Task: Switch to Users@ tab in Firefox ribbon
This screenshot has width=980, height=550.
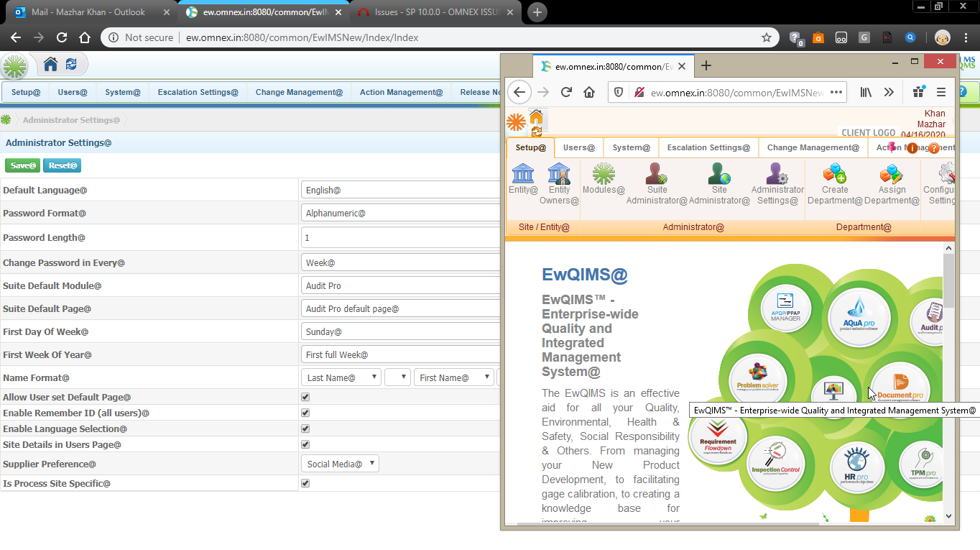Action: (x=579, y=147)
